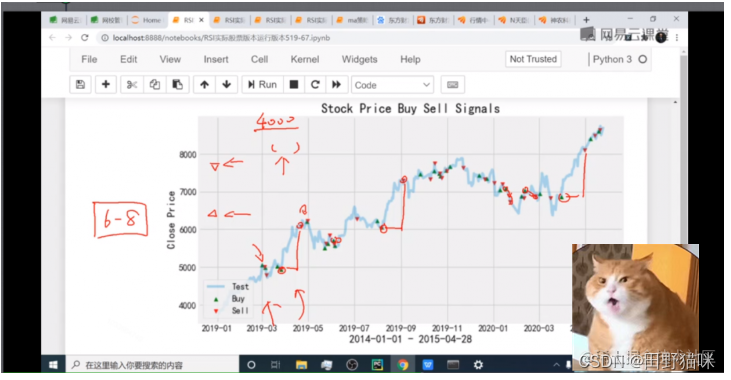Copy selected cells in the notebook toolbar
This screenshot has width=731, height=380.
tap(155, 85)
